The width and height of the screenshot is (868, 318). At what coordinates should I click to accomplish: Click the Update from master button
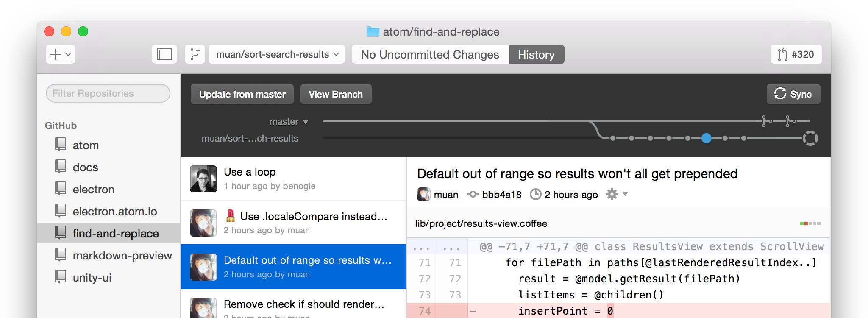(242, 94)
